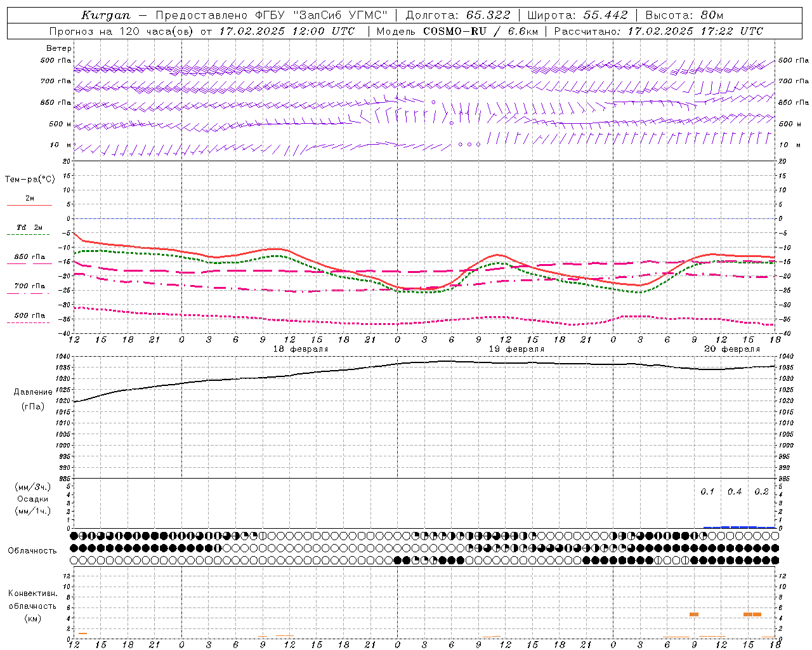Image resolution: width=812 pixels, height=650 pixels.
Task: Click the Осадки precipitation label
Action: point(33,499)
